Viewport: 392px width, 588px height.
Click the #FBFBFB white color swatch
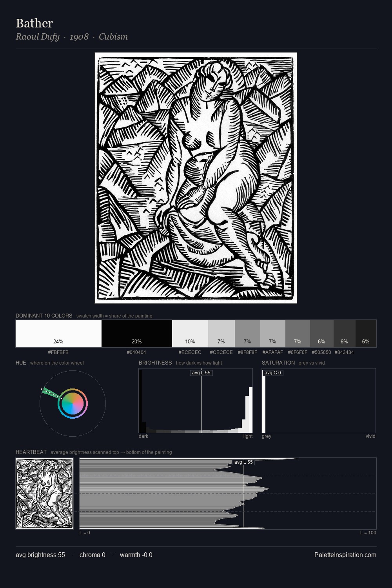58,334
